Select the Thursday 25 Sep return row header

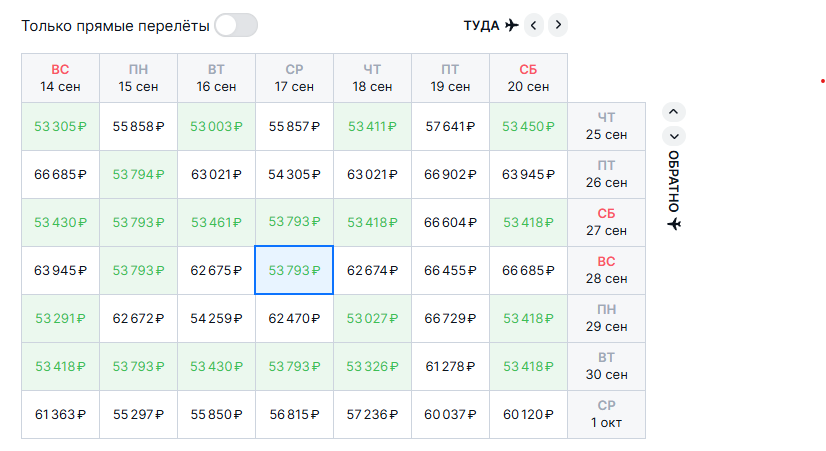click(x=606, y=126)
